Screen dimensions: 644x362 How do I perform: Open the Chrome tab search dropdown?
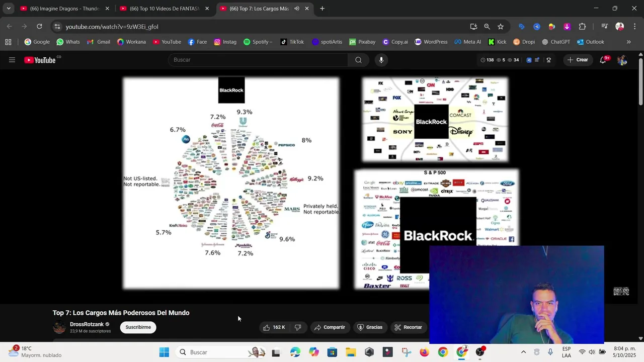(9, 9)
